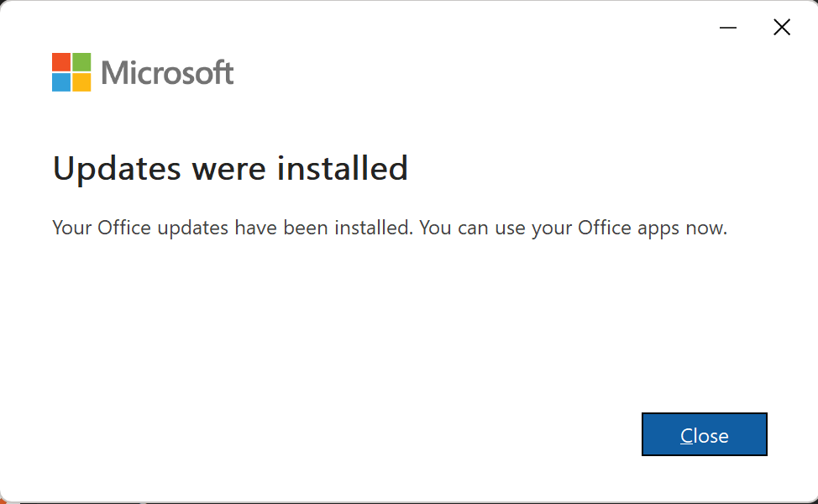818x504 pixels.
Task: Click the sentence "You can use your Office apps now."
Action: click(573, 228)
